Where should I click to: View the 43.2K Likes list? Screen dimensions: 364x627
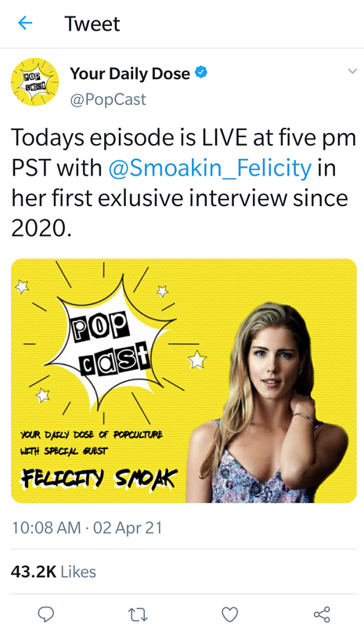coord(53,572)
